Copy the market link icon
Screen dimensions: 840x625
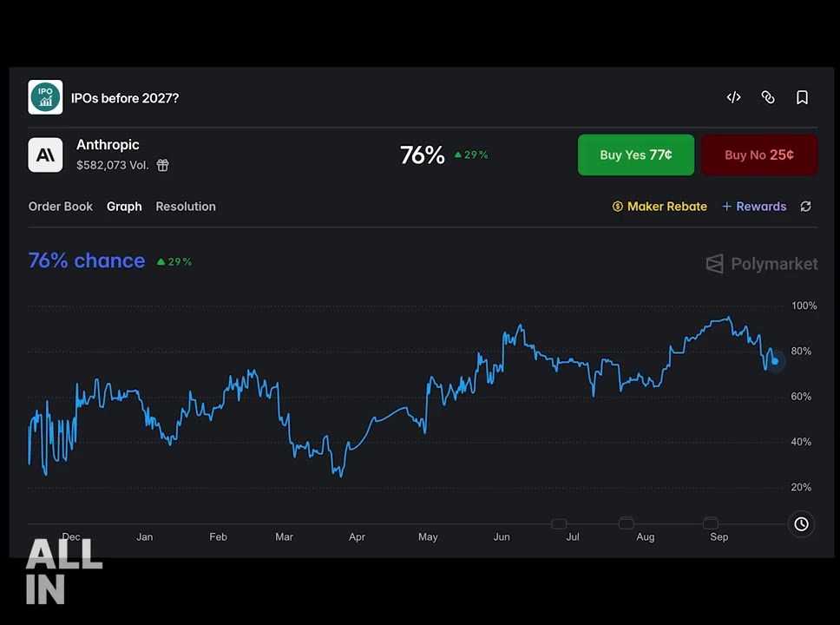tap(768, 97)
